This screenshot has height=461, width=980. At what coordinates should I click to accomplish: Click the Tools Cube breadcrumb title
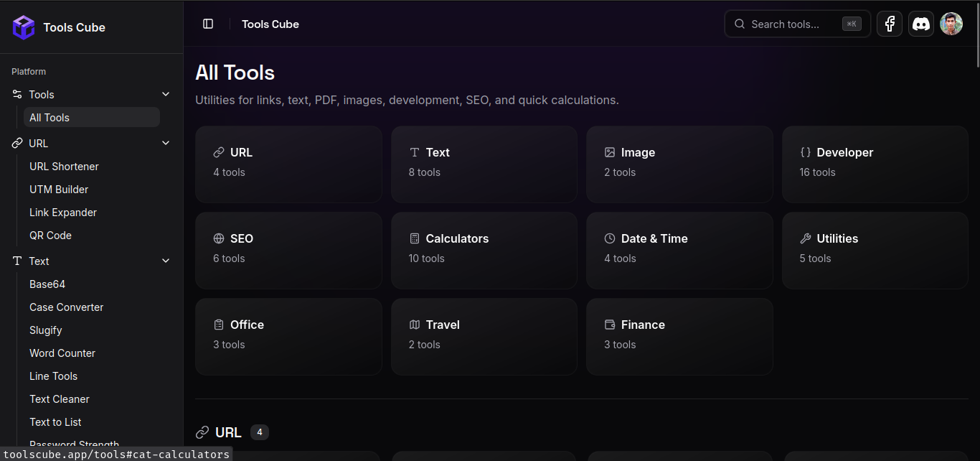click(x=270, y=24)
